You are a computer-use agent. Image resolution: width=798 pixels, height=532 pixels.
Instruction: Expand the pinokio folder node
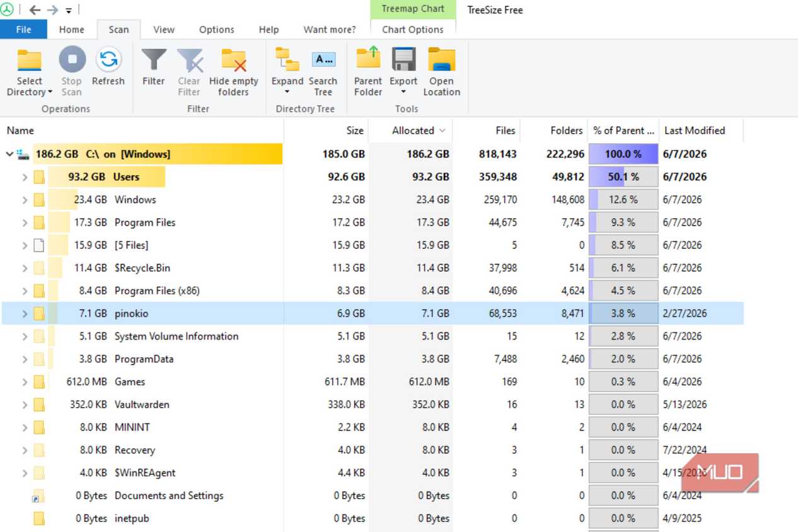tap(25, 313)
